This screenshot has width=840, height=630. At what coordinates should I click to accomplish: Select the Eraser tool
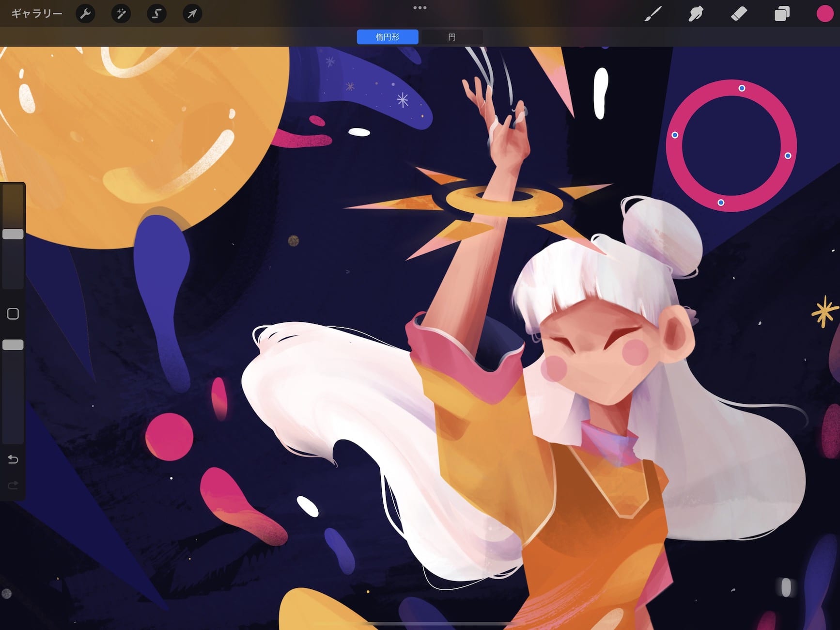[739, 14]
